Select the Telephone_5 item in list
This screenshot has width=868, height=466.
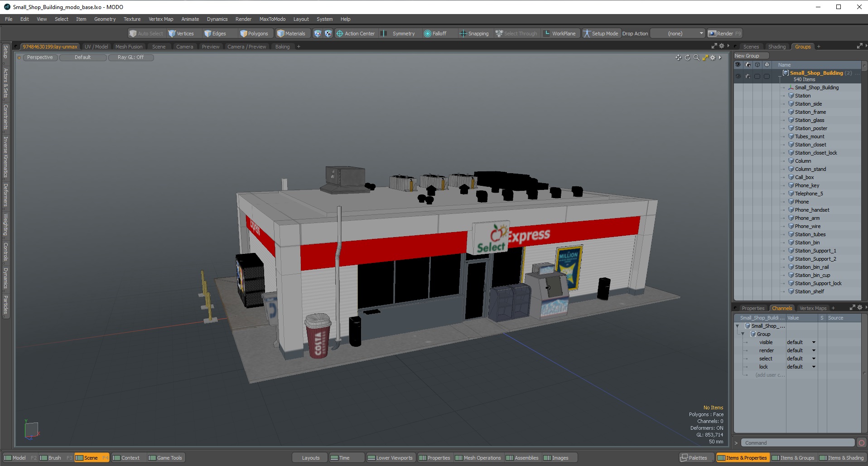pyautogui.click(x=809, y=194)
